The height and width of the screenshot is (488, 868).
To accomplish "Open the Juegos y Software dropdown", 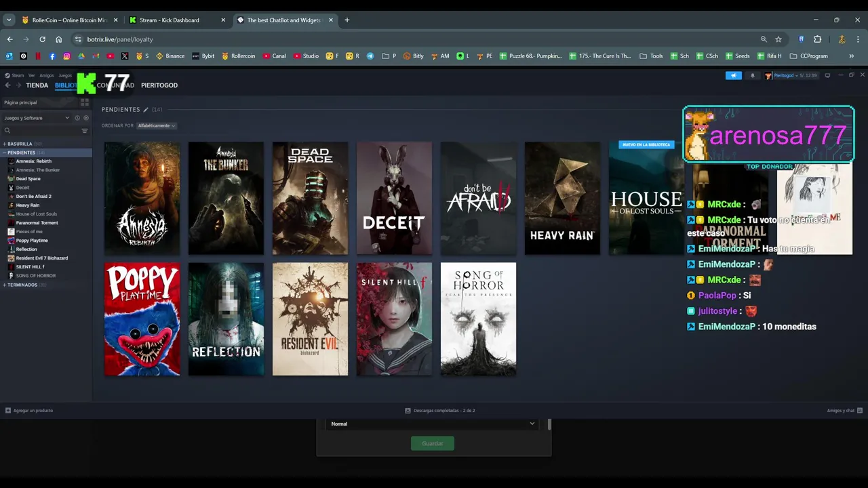I will (x=37, y=118).
